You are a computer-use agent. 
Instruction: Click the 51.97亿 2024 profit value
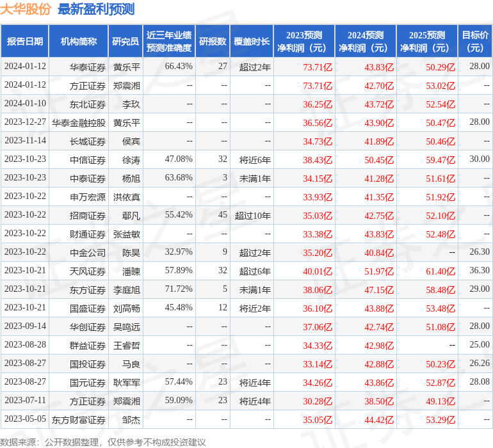click(x=379, y=271)
